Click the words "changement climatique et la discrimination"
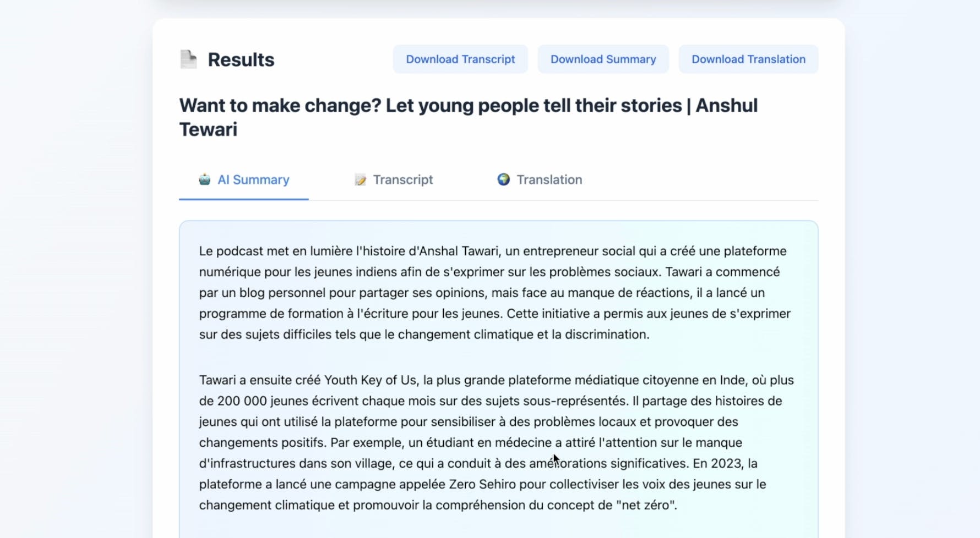This screenshot has height=538, width=980. (x=522, y=334)
